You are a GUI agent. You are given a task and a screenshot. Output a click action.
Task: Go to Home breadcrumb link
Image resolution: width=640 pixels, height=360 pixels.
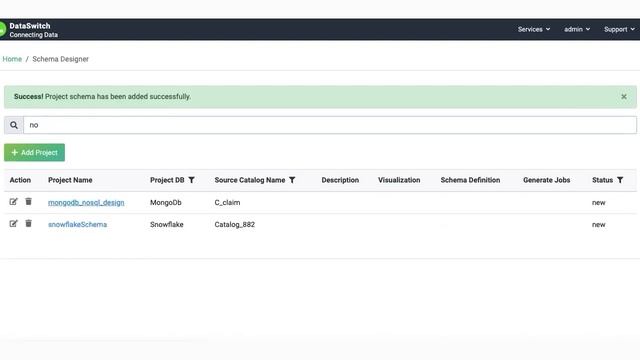(12, 59)
